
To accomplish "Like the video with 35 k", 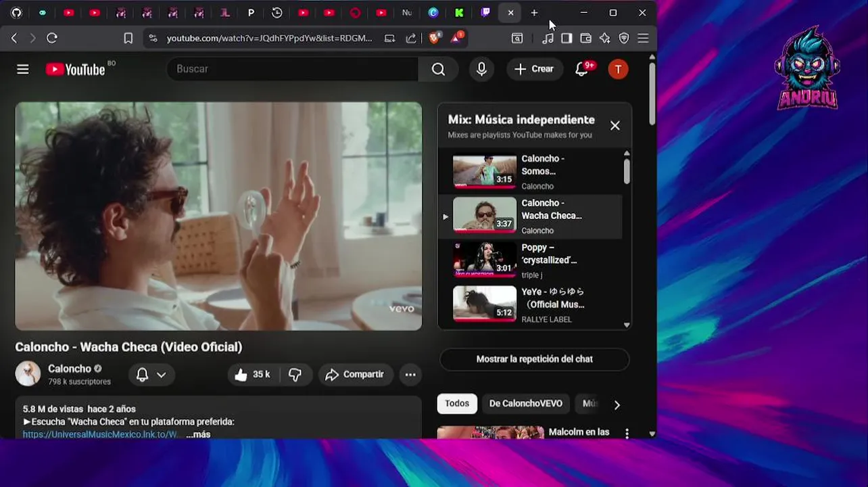I will (252, 375).
